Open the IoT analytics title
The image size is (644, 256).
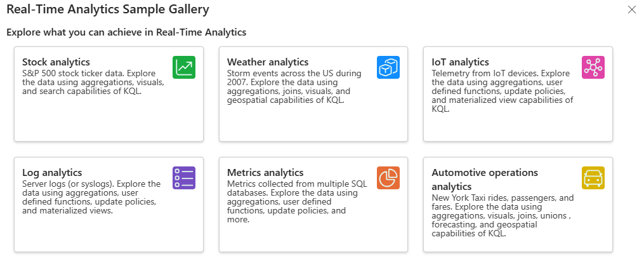[x=461, y=62]
